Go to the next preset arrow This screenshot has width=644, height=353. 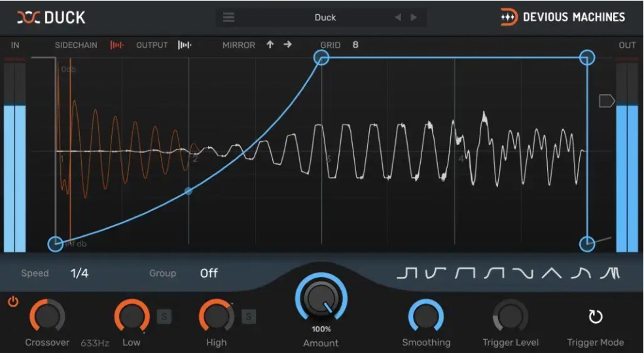tap(414, 18)
